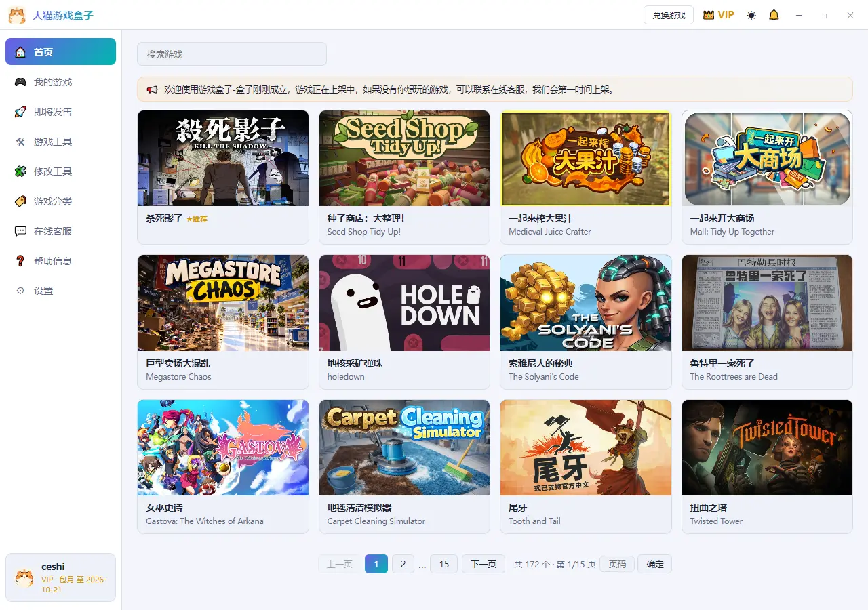The height and width of the screenshot is (610, 868).
Task: Focus the 搜索游戏 search field
Action: [x=232, y=54]
